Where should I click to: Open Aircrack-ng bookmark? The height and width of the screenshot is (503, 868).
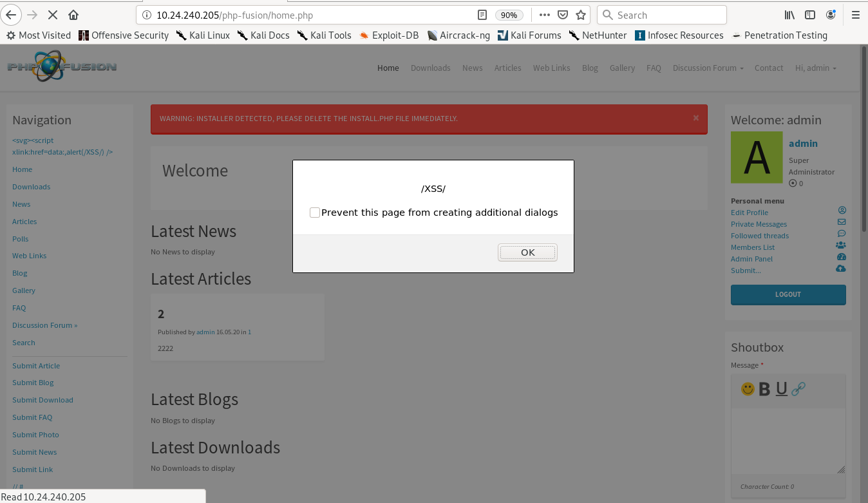tap(458, 35)
